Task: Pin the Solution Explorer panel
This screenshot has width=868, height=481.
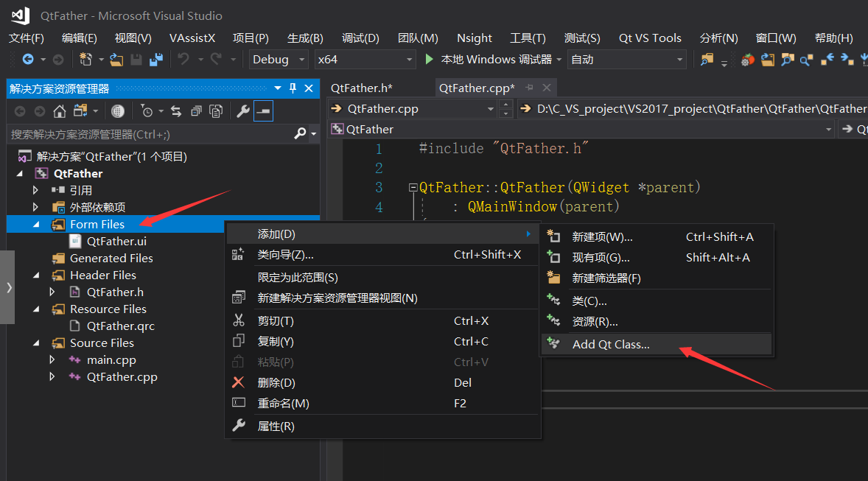Action: pos(293,88)
